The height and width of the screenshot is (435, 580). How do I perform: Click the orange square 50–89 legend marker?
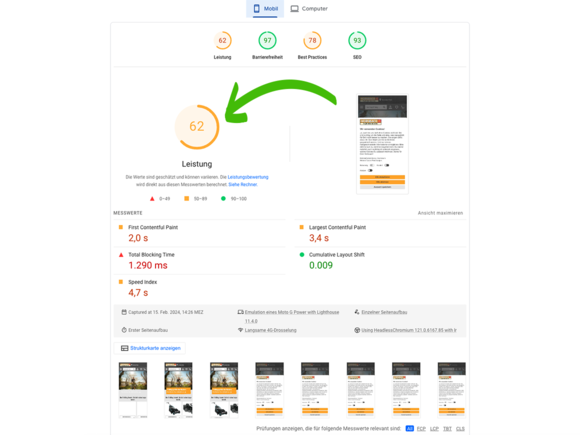(x=186, y=199)
